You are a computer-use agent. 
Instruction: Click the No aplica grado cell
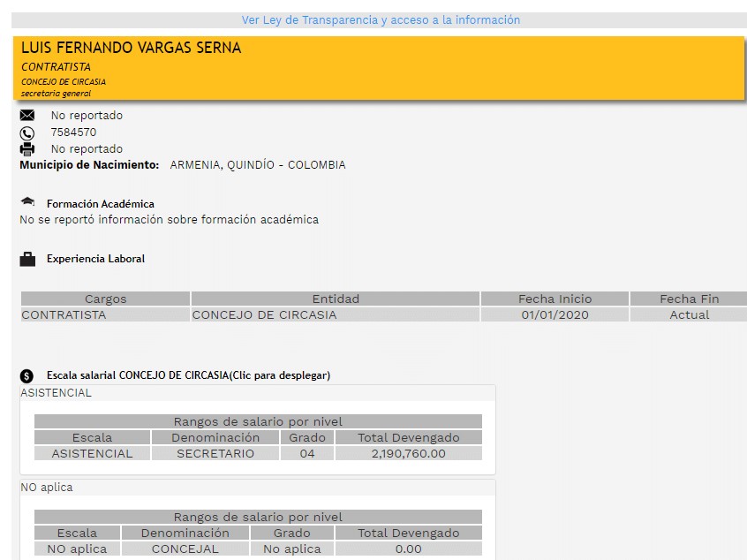[292, 549]
